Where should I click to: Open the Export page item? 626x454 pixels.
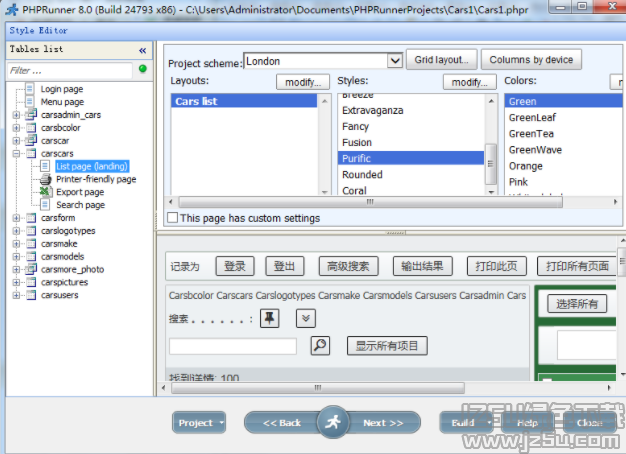coord(79,192)
